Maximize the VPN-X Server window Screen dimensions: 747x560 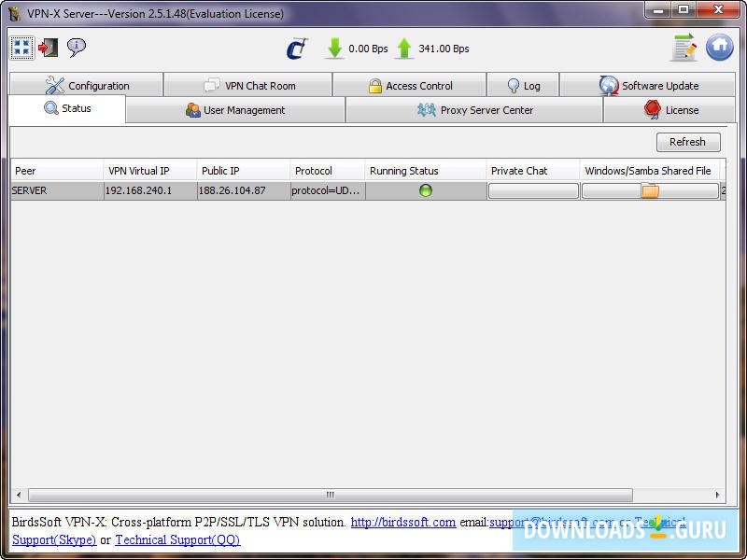[684, 10]
